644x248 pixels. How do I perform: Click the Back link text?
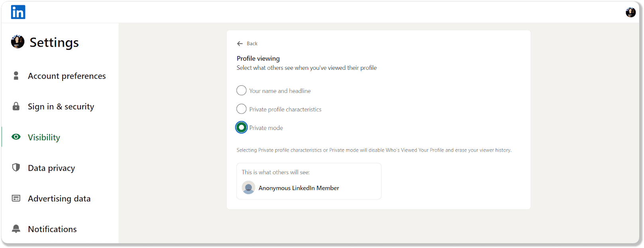pyautogui.click(x=252, y=43)
